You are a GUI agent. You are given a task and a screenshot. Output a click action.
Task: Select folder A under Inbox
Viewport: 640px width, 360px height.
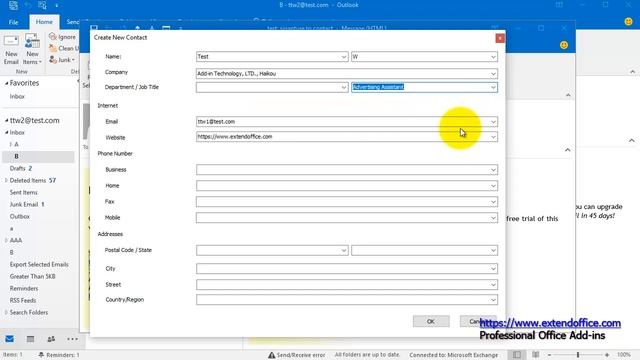click(x=16, y=144)
